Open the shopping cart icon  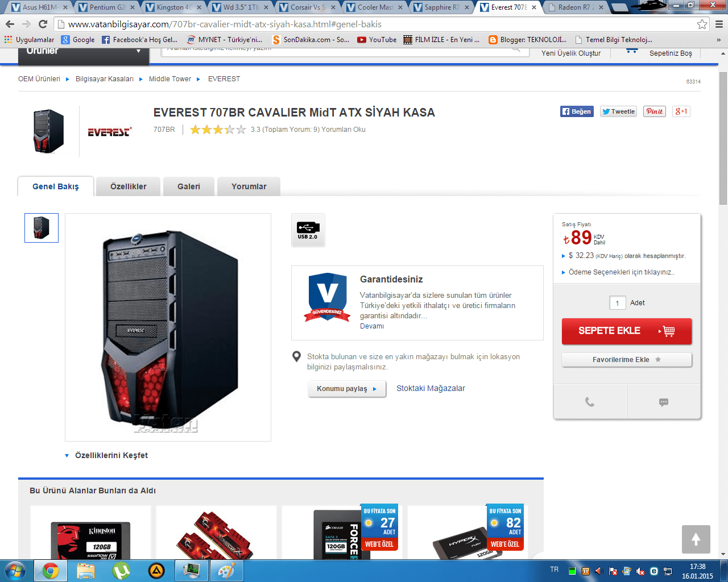(631, 52)
